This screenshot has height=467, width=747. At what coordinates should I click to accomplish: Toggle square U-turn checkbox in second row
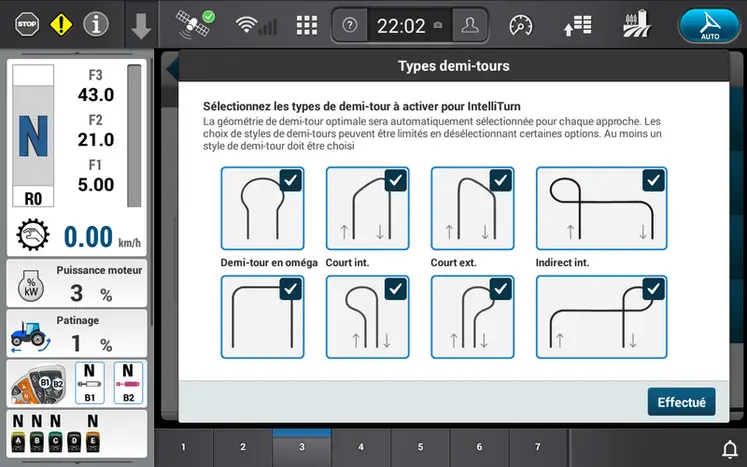(290, 289)
